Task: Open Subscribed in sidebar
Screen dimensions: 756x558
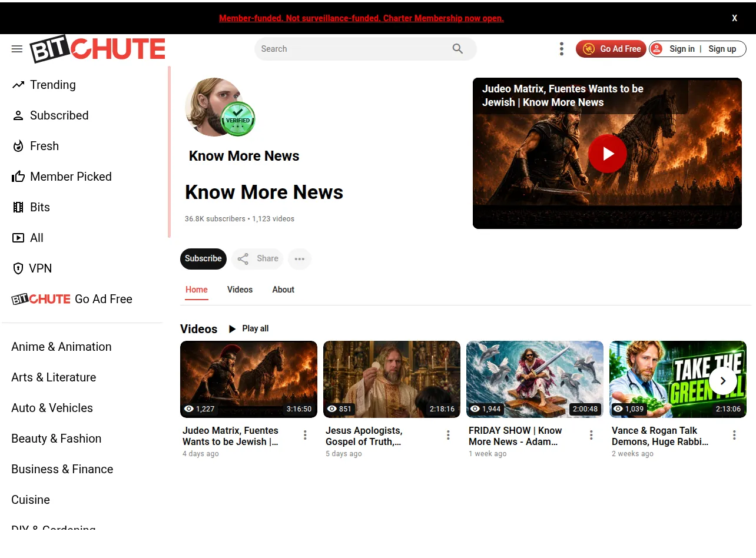Action: pyautogui.click(x=51, y=115)
